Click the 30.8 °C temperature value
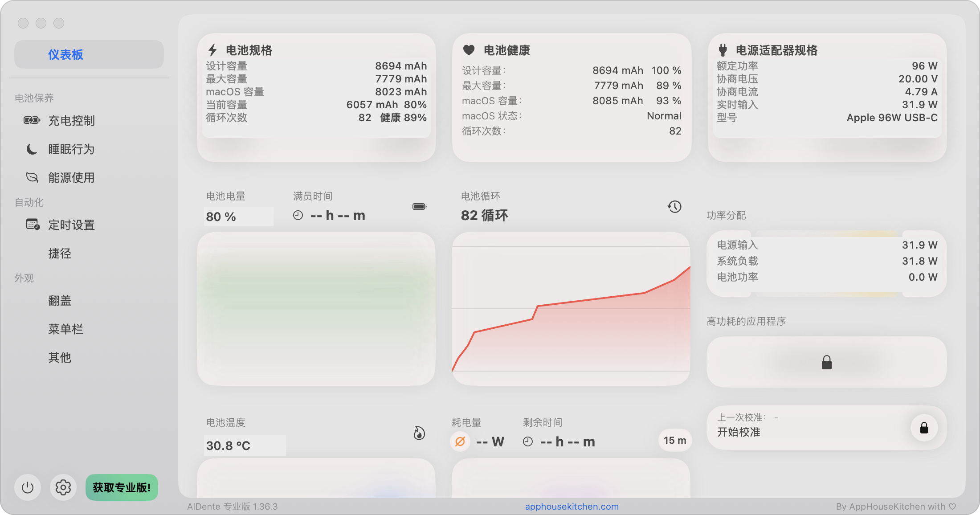The image size is (980, 515). click(x=228, y=446)
